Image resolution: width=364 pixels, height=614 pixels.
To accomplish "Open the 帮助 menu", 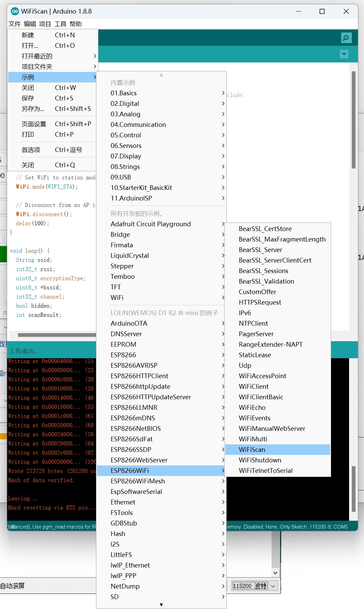I will (76, 24).
